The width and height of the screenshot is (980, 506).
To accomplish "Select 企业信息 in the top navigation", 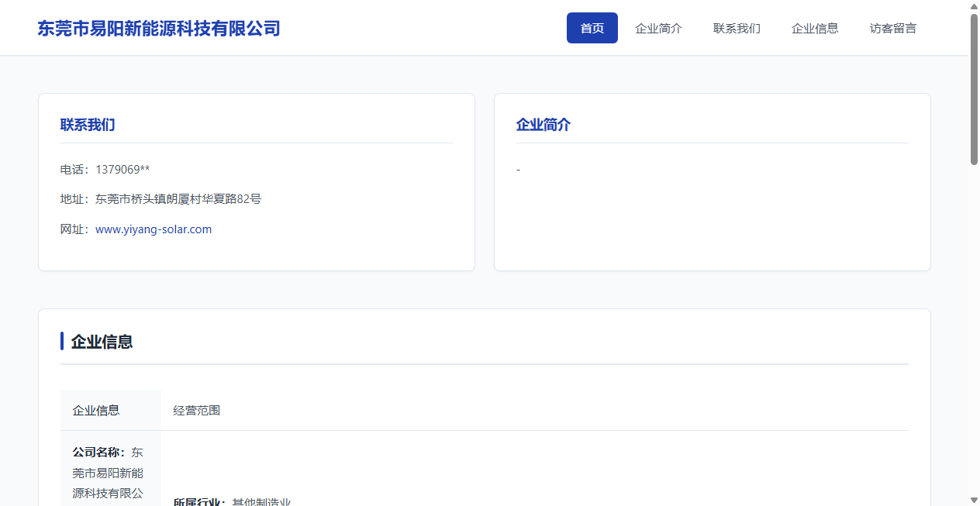I will (815, 28).
